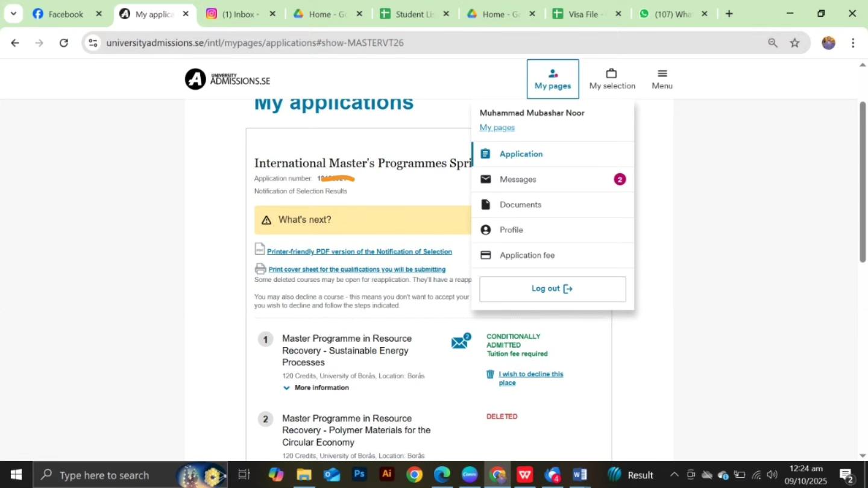The width and height of the screenshot is (868, 488).
Task: Open Messages in My pages menu
Action: click(x=553, y=180)
